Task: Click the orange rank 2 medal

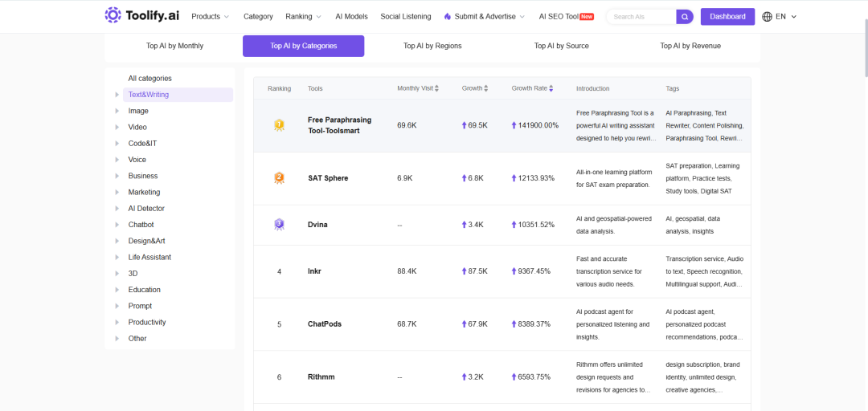Action: point(279,178)
